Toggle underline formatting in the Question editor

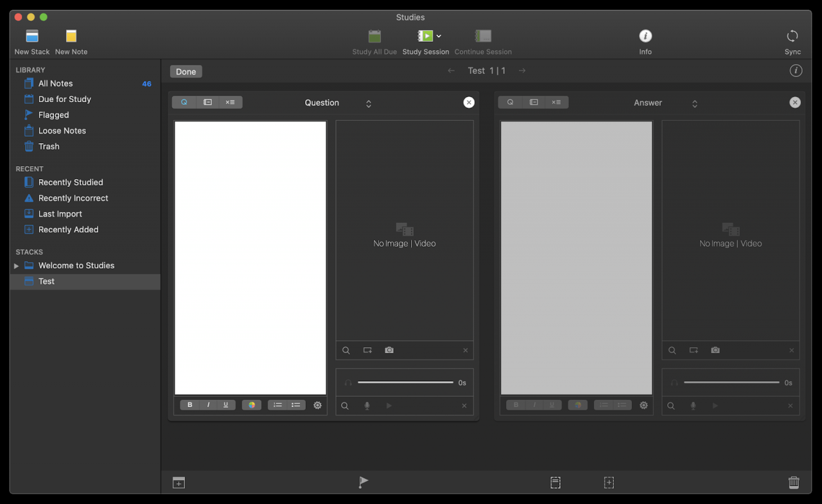coord(225,404)
